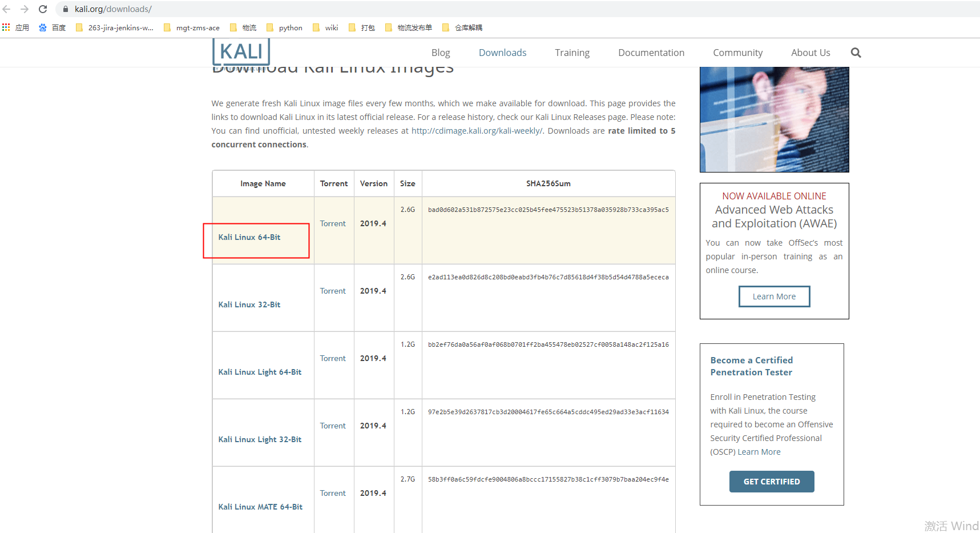Open the wiki bookmark folder
Image resolution: width=980 pixels, height=533 pixels.
coord(325,27)
